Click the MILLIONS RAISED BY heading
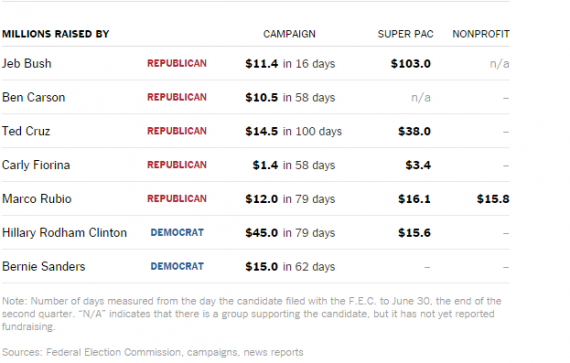 (x=56, y=34)
